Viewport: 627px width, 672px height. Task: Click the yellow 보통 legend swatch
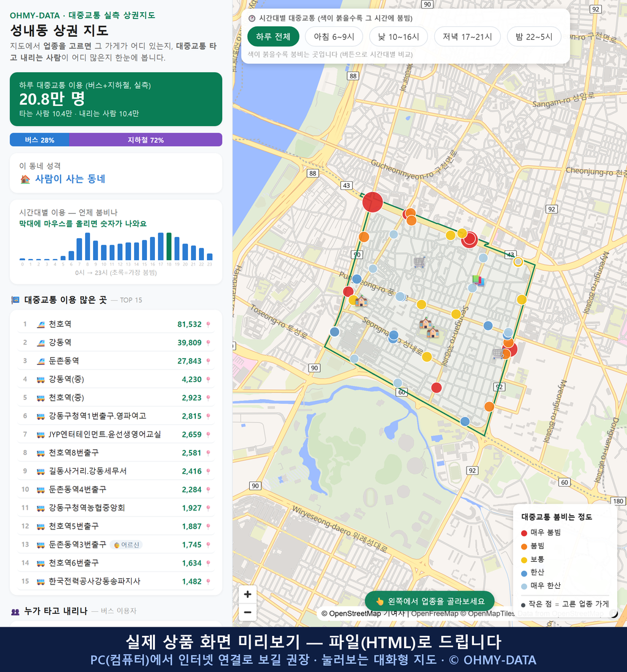(x=524, y=560)
